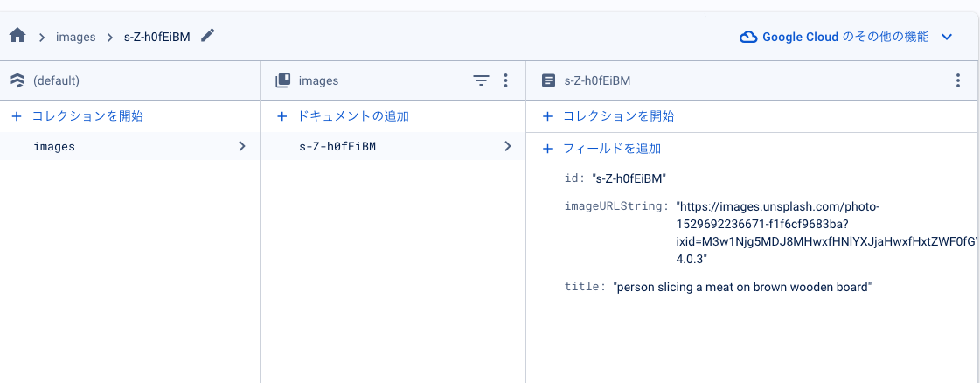Expand Google Cloud その他の機能 dropdown

946,37
